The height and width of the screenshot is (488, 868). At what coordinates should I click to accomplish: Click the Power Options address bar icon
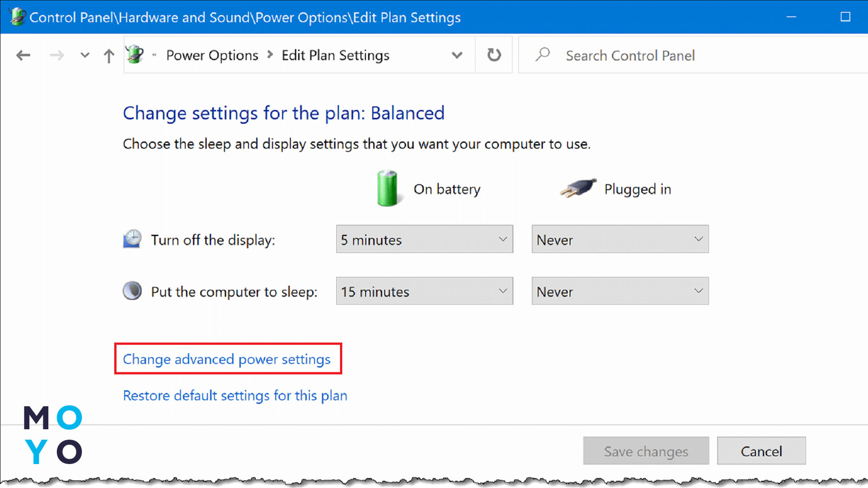(x=135, y=55)
